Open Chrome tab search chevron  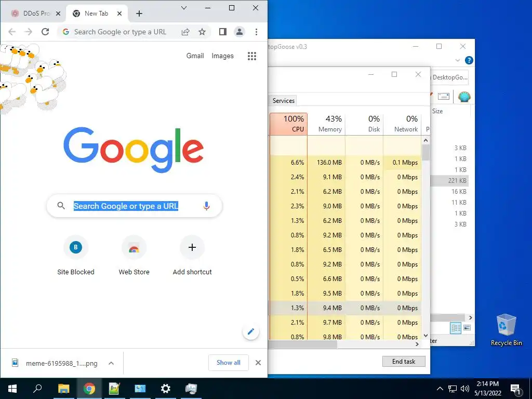coord(184,8)
